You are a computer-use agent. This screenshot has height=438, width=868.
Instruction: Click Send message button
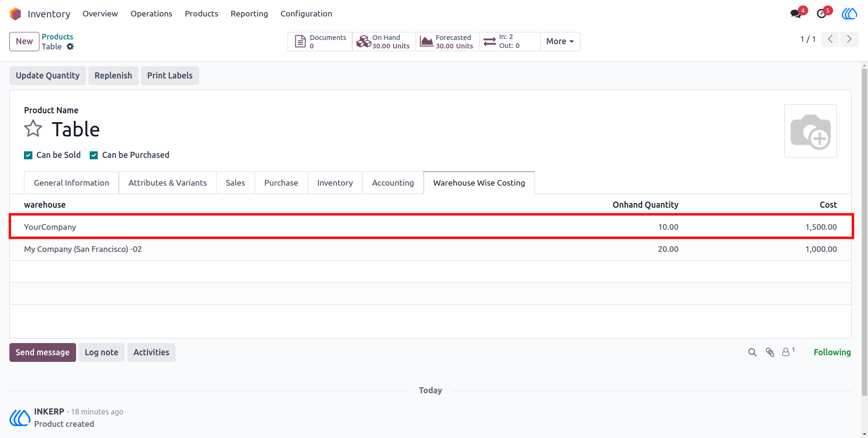43,352
